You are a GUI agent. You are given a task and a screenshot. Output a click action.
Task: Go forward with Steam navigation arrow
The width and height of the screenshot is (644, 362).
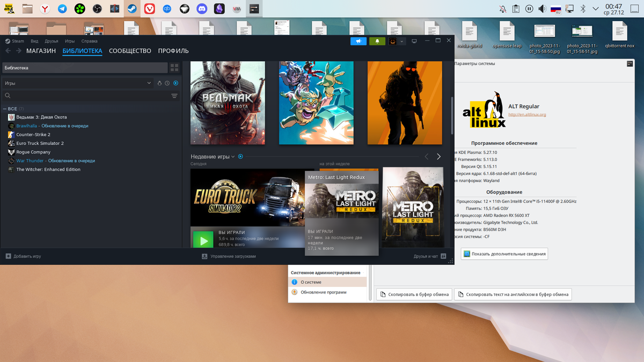pos(19,51)
